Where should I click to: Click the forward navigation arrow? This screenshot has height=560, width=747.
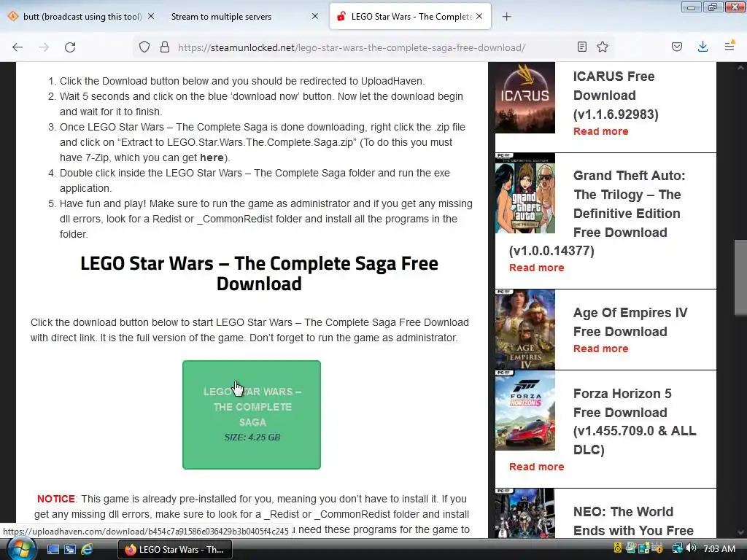pos(44,47)
